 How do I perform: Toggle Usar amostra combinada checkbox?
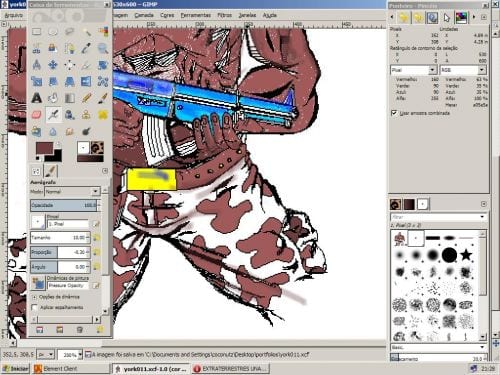pyautogui.click(x=394, y=113)
